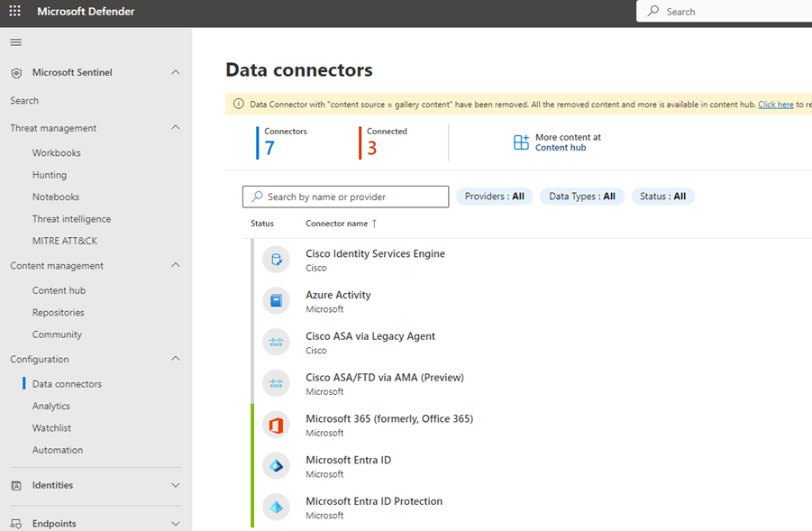
Task: Click the Content hub icon above 'More content'
Action: [x=521, y=142]
